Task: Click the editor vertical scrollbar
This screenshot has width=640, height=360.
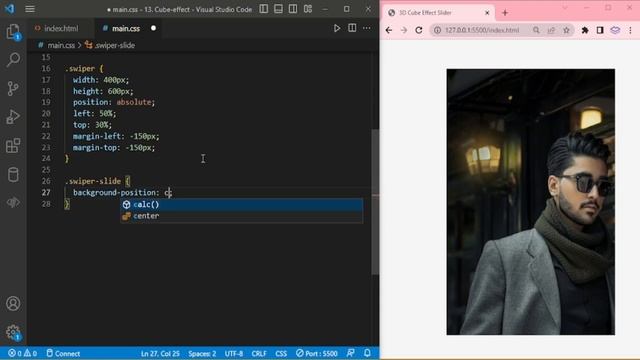Action: click(x=375, y=202)
